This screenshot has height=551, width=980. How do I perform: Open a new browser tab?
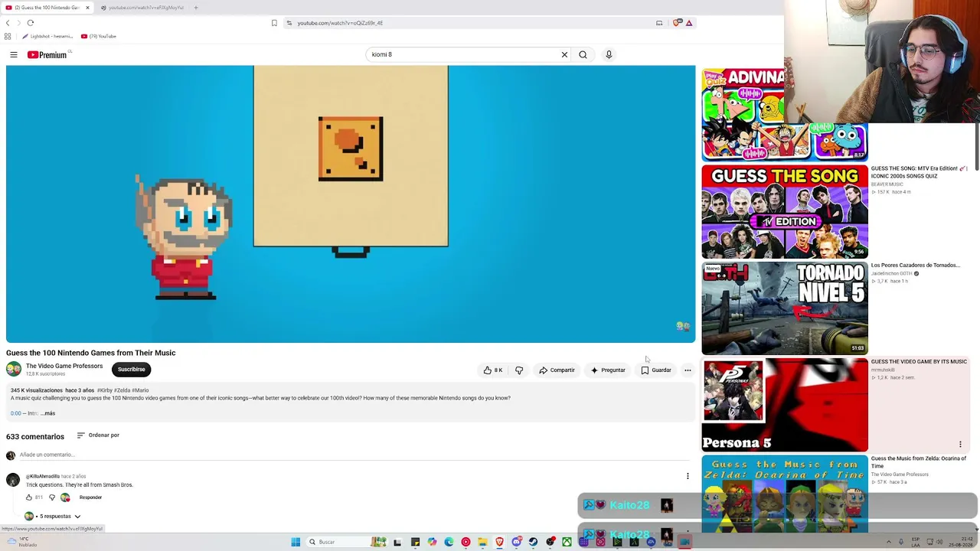(196, 8)
